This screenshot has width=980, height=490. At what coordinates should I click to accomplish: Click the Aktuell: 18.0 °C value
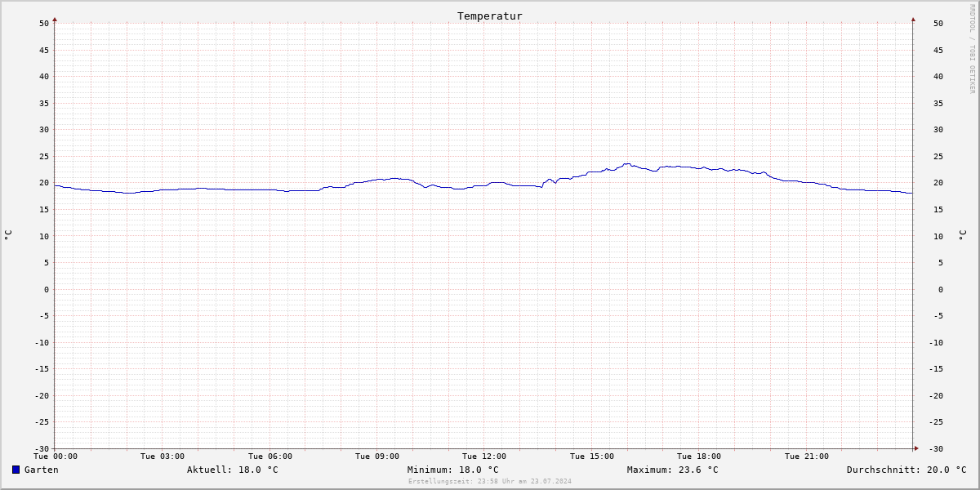pos(233,470)
